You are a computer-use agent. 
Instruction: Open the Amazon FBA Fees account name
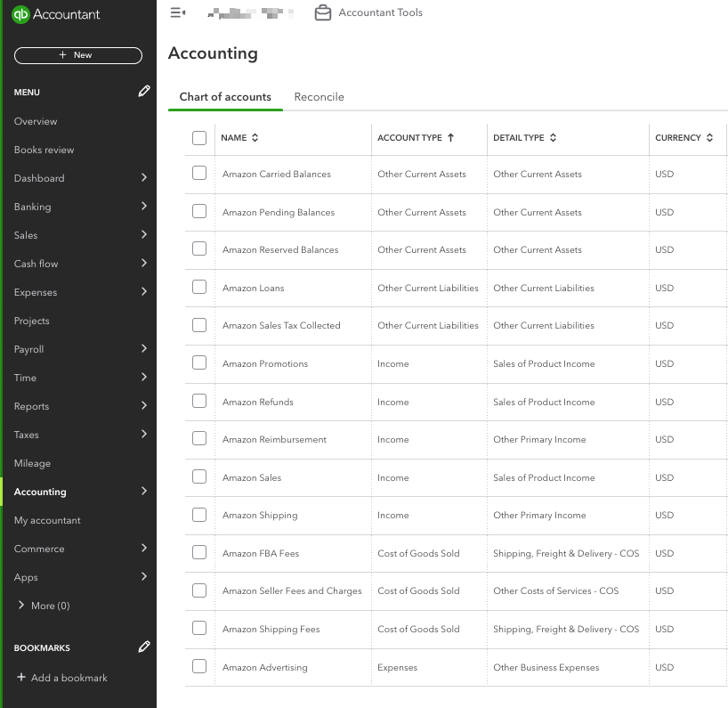(x=261, y=553)
